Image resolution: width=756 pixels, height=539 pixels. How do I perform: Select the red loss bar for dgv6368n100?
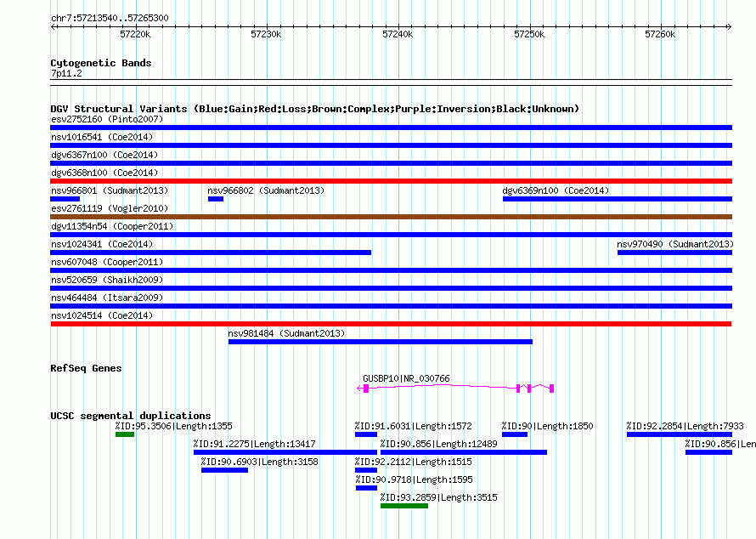(x=391, y=181)
